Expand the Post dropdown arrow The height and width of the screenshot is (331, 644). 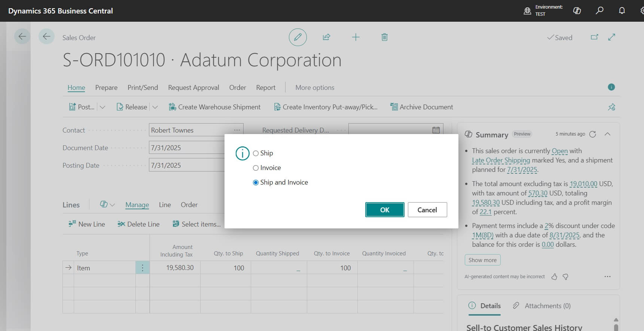coord(103,107)
